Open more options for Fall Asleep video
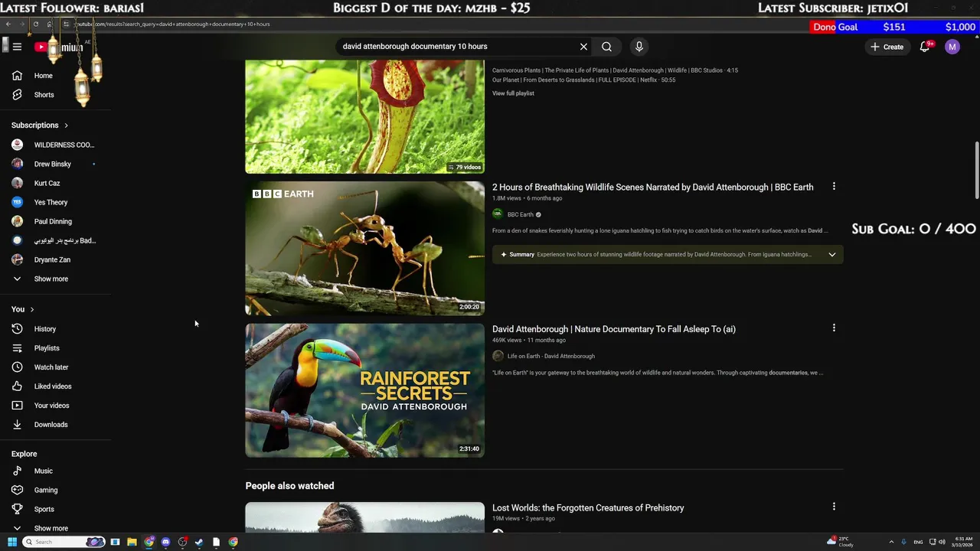The height and width of the screenshot is (551, 980). point(834,328)
